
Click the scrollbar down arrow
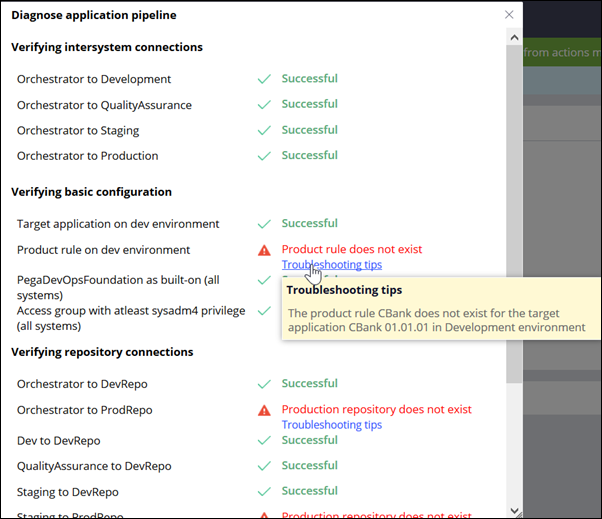point(513,508)
